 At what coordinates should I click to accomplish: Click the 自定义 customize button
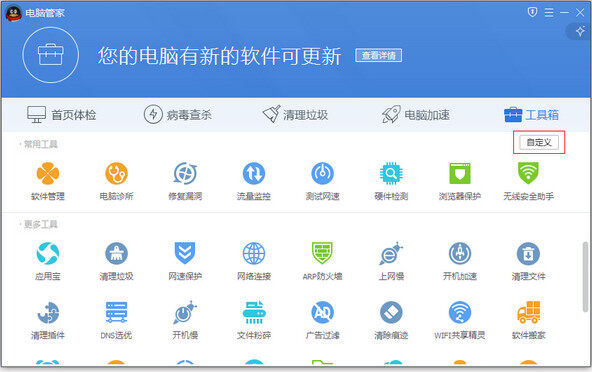pos(539,142)
